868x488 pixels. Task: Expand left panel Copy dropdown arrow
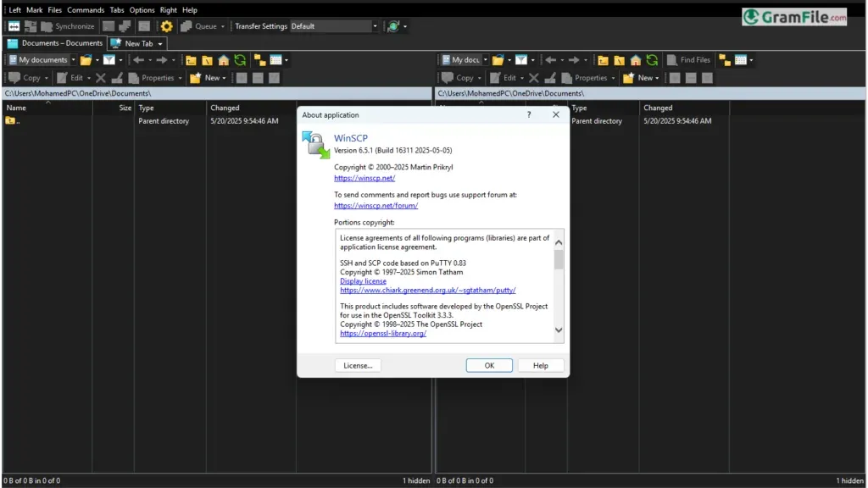pos(46,78)
